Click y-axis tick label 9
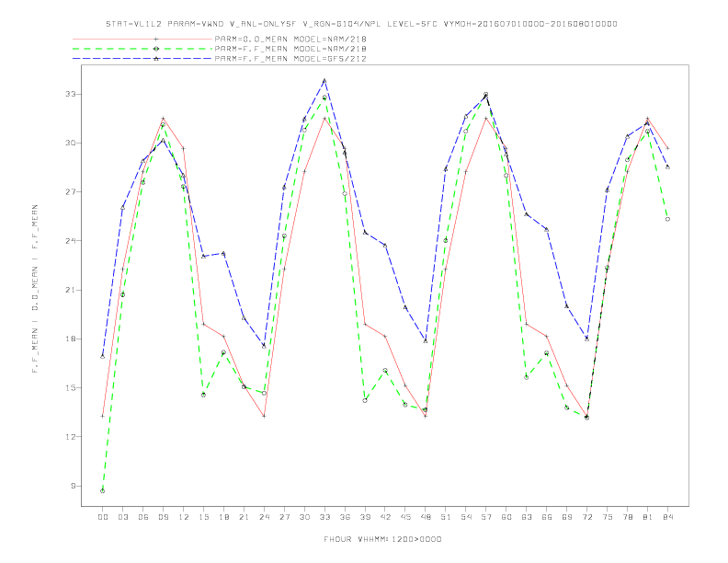The width and height of the screenshot is (728, 563). tap(73, 486)
